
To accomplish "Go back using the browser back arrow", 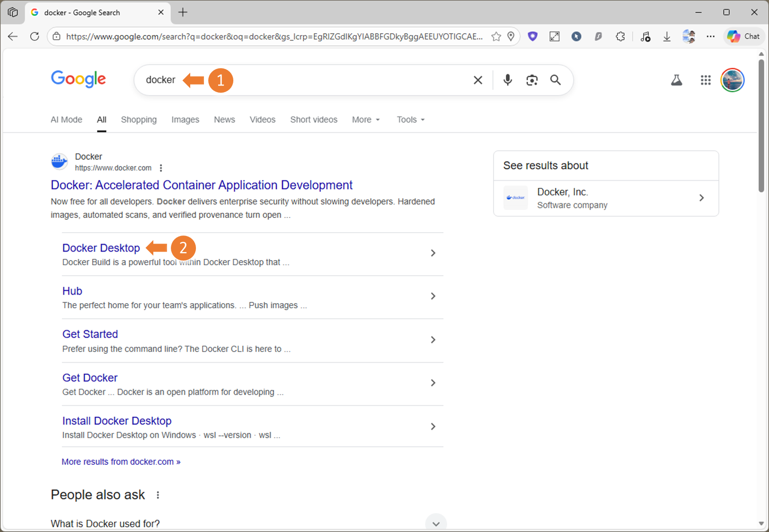I will click(13, 36).
